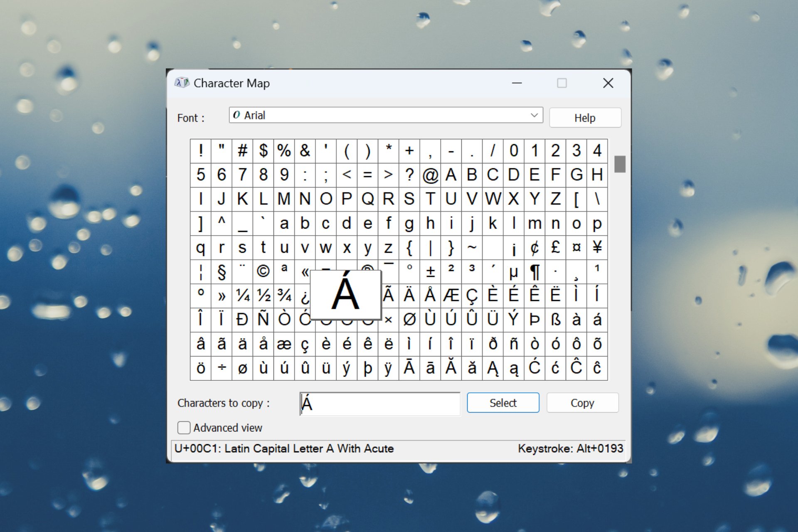Toggle the Advanced view option off
Image resolution: width=798 pixels, height=532 pixels.
click(185, 427)
